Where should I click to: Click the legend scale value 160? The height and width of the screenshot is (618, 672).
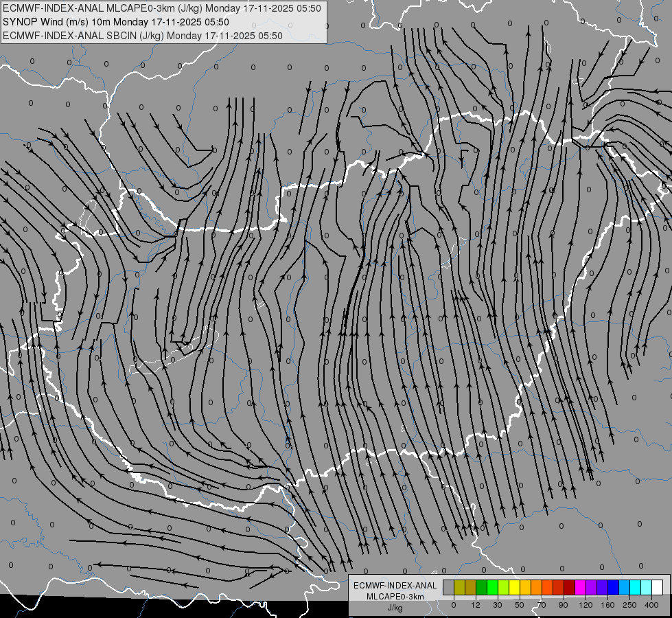pyautogui.click(x=607, y=605)
